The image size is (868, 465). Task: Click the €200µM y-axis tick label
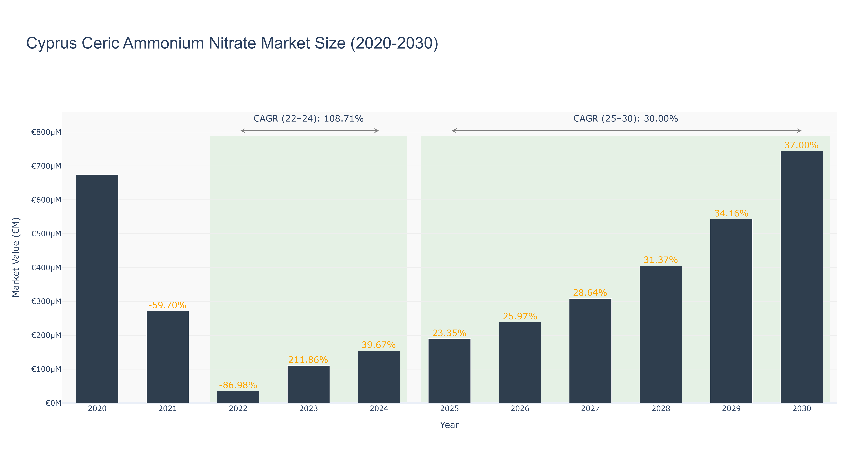[x=46, y=335]
